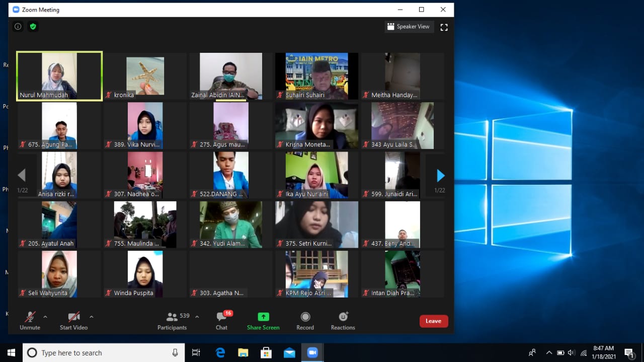
Task: Go to previous page of participants
Action: click(22, 175)
